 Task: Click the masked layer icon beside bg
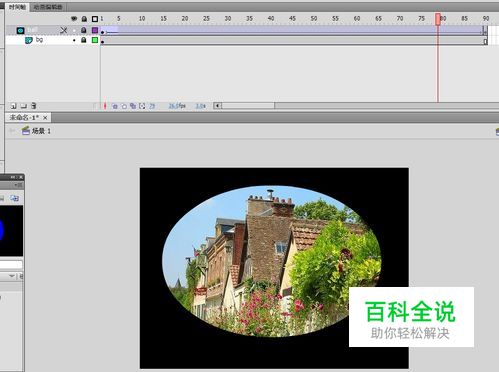click(29, 40)
